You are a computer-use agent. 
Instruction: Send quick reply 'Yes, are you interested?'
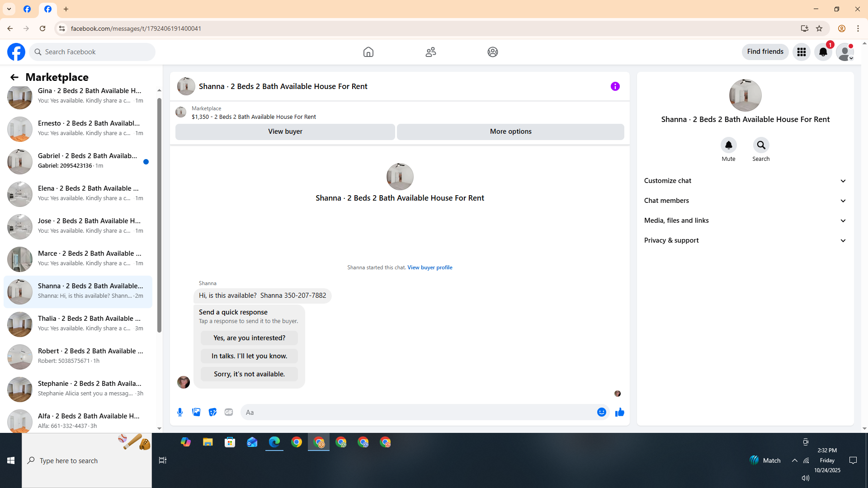249,338
